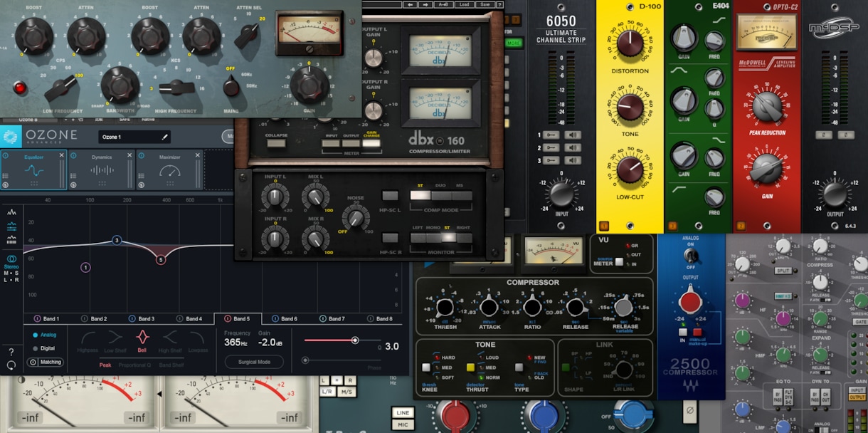Toggle the dbx 160 HP-SC L button
The image size is (868, 433).
pos(390,196)
